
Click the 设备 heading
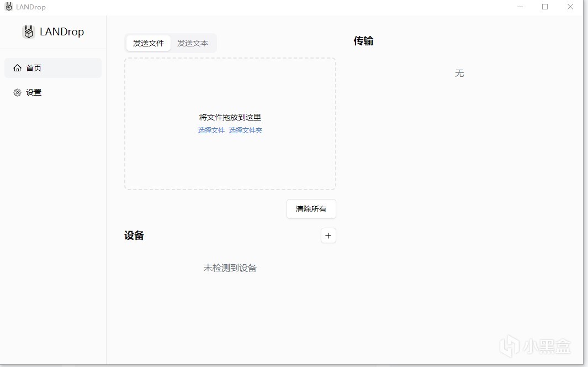point(134,235)
